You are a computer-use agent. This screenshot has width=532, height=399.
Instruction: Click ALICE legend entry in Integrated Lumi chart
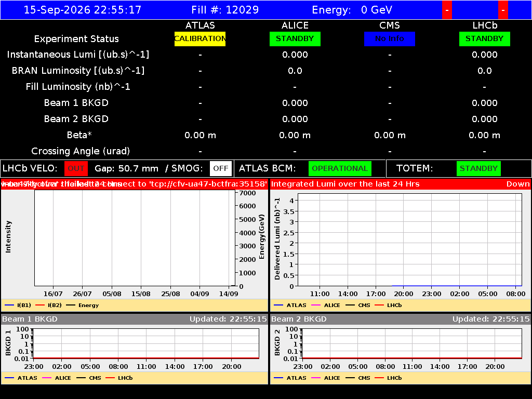point(326,305)
